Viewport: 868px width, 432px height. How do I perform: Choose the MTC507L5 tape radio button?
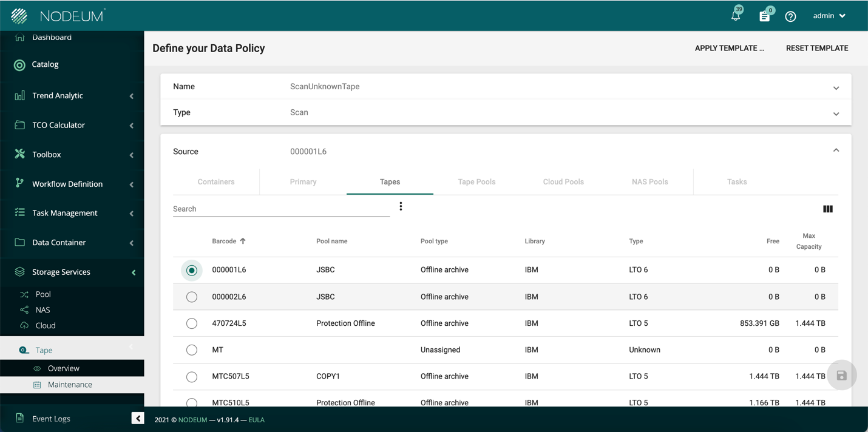pyautogui.click(x=192, y=377)
